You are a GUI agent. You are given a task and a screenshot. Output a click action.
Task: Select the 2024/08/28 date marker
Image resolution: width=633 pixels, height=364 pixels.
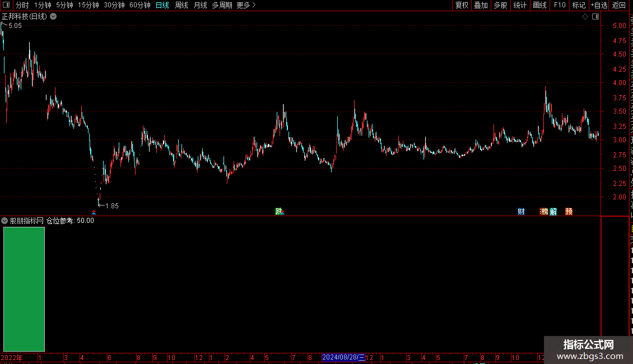click(343, 357)
